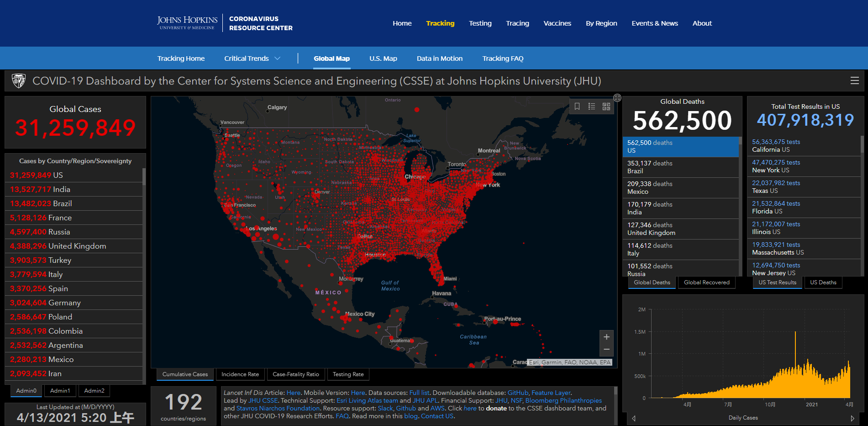Select the '353,137 deaths Brazil' row
The image size is (868, 426).
[680, 167]
